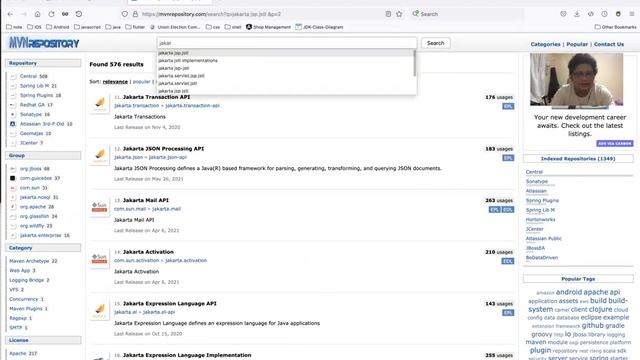Screen dimensions: 640x360
Task: Click the blue button on the career ad
Action: pyautogui.click(x=614, y=143)
